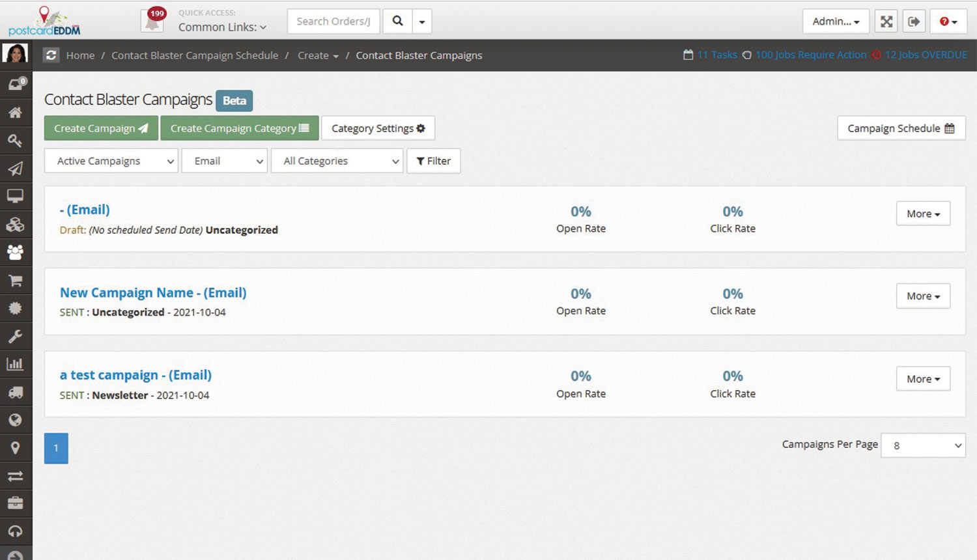977x560 pixels.
Task: Expand More menu for a test campaign
Action: tap(923, 379)
